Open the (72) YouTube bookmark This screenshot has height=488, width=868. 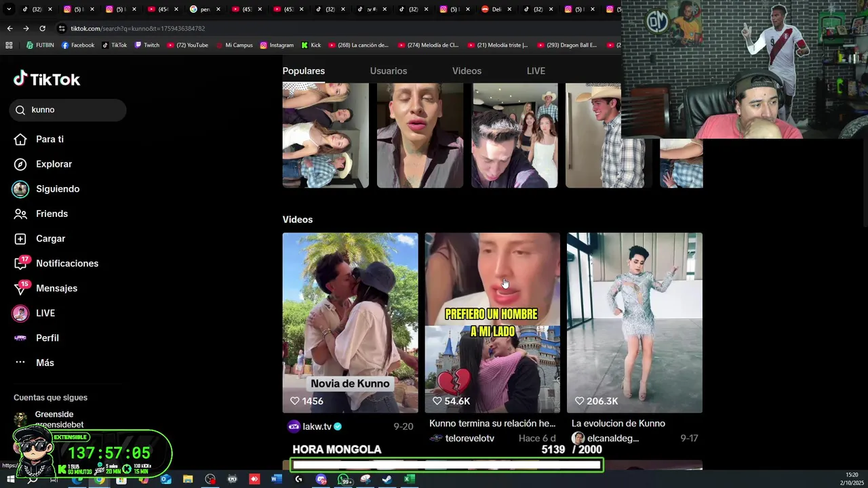(x=188, y=45)
